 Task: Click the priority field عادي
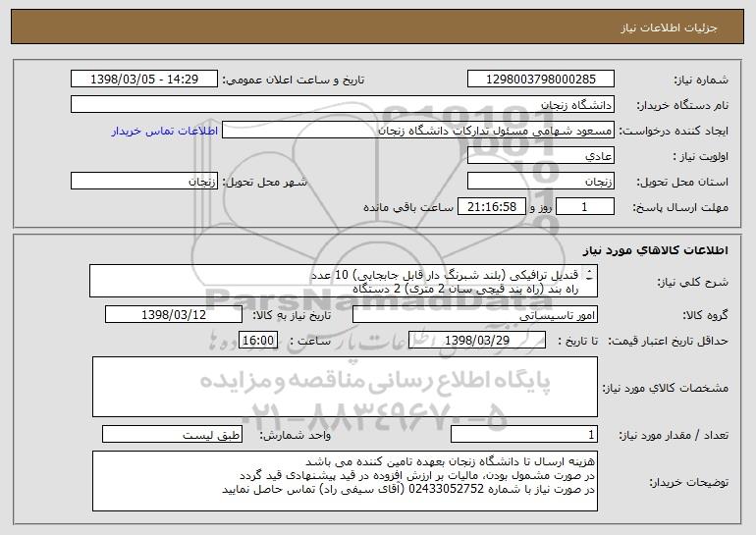[x=540, y=156]
